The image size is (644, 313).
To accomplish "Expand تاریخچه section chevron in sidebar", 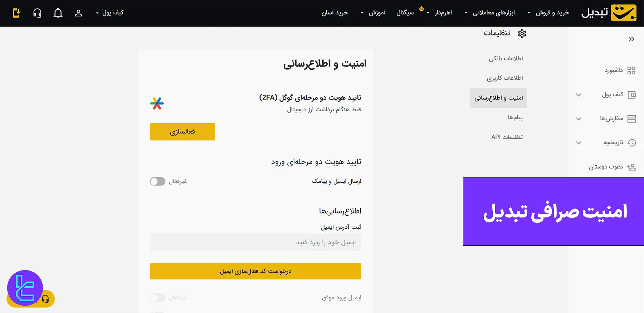I will point(579,143).
